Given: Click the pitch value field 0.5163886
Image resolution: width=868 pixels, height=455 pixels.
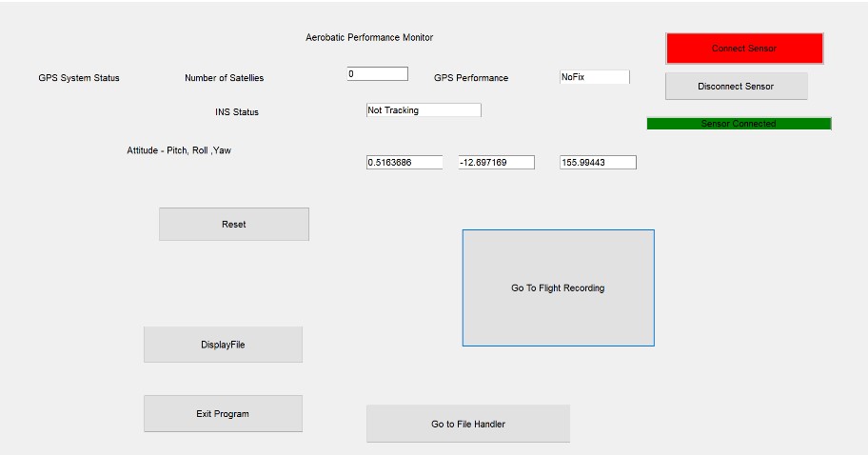Looking at the screenshot, I should coord(404,162).
